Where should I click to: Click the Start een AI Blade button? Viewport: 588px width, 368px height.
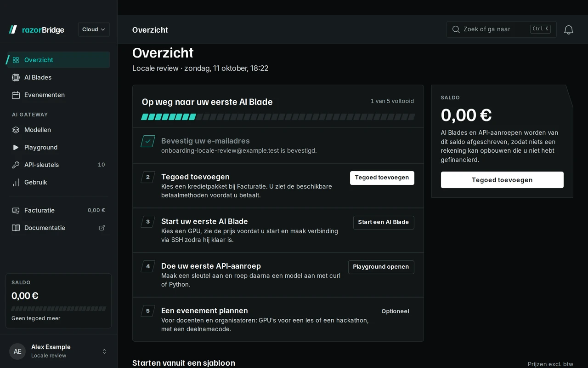(x=384, y=223)
